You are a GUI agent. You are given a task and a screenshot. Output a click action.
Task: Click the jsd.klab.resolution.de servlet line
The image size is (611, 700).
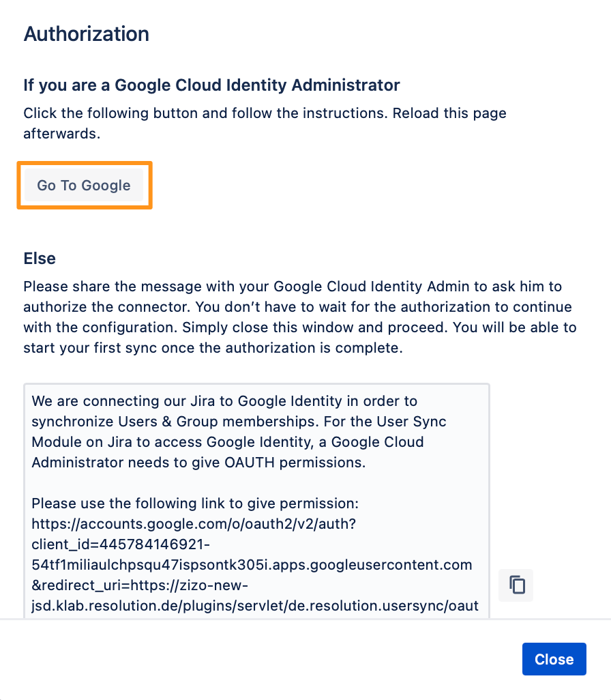[255, 605]
